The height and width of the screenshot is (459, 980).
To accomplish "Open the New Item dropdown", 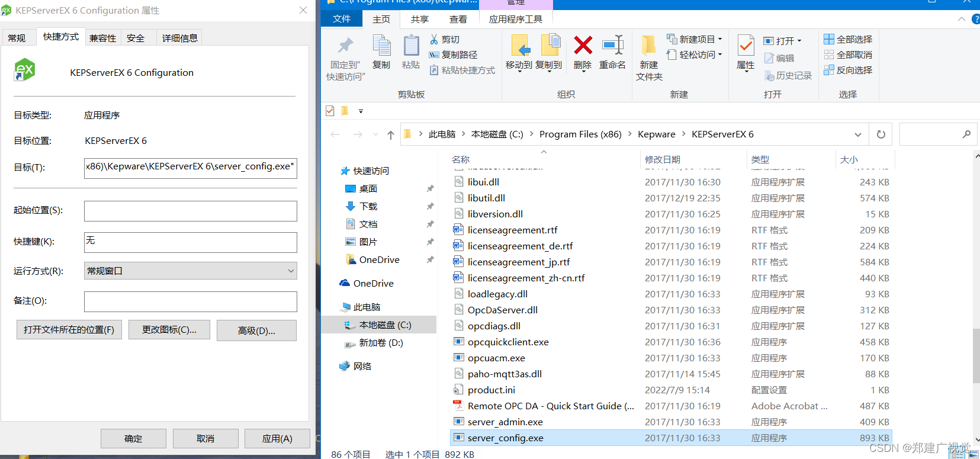I will [x=695, y=39].
